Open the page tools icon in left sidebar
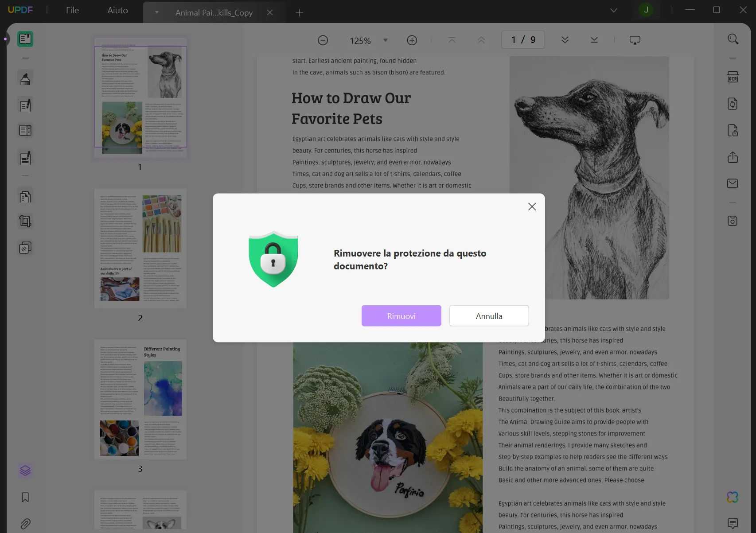 (25, 196)
